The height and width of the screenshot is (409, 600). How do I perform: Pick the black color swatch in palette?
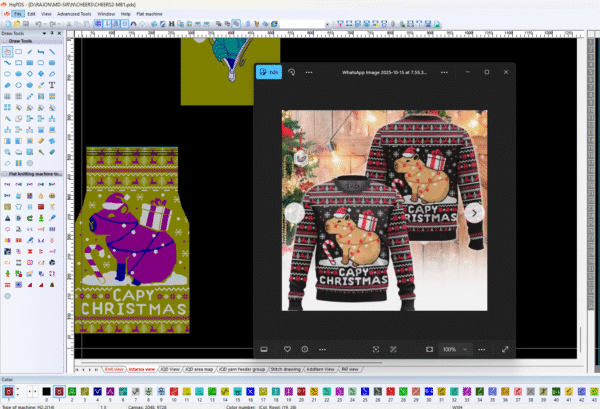45,390
